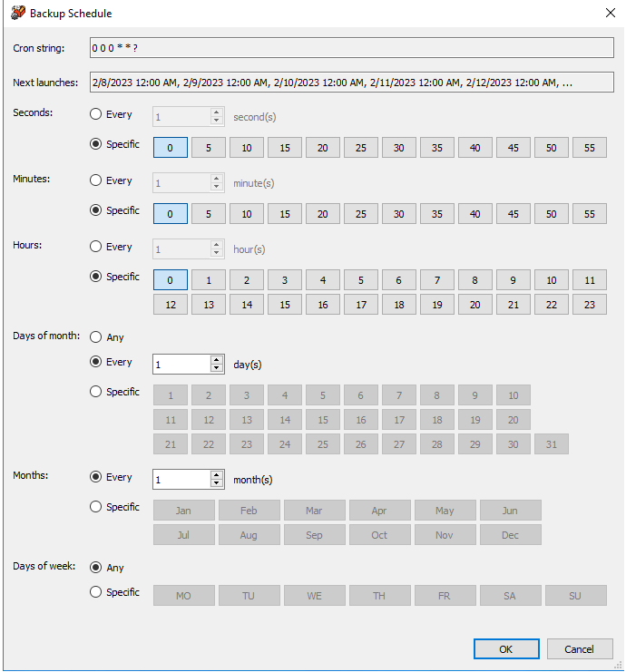Click the Cancel button

pos(580,648)
